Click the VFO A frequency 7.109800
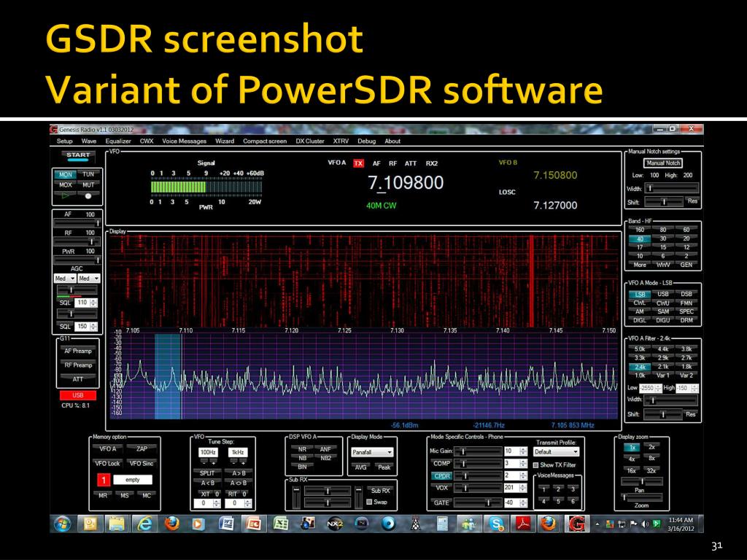747x560 pixels. click(406, 183)
